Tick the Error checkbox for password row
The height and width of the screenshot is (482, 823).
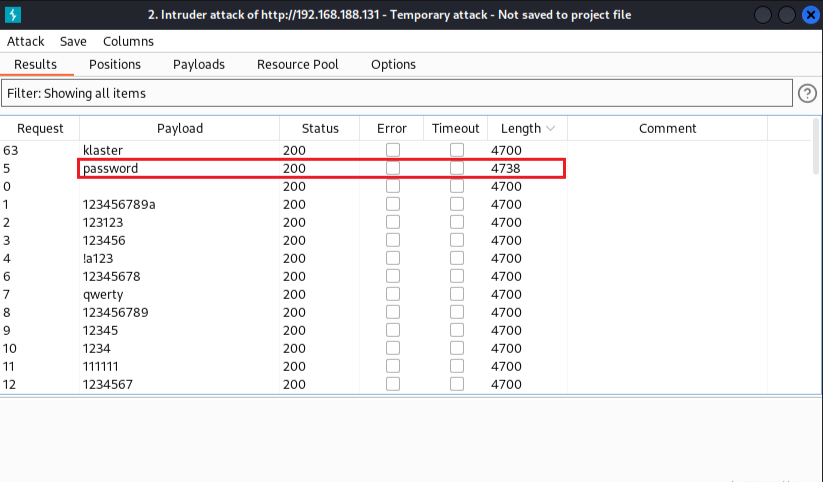(x=393, y=168)
